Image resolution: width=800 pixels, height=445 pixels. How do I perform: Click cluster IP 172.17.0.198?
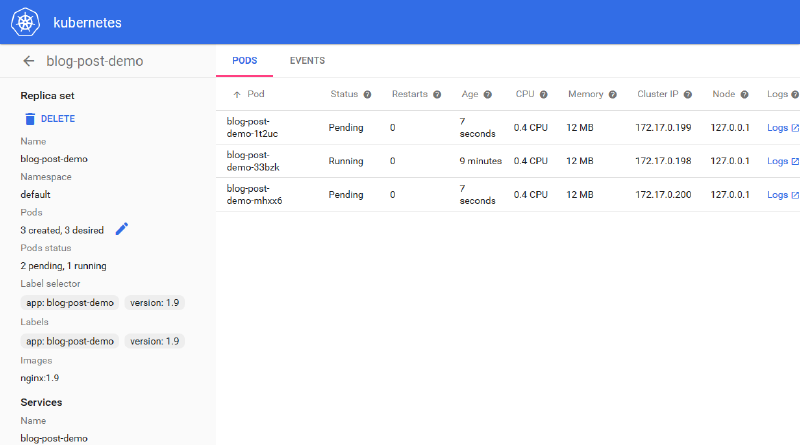click(x=663, y=161)
